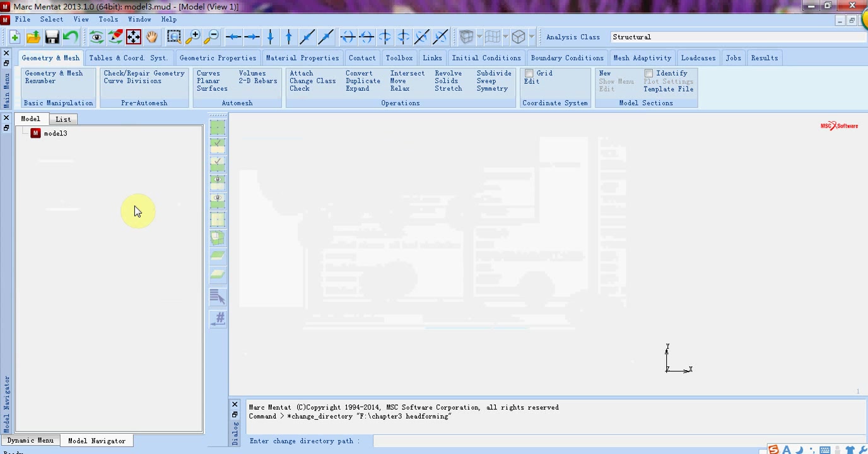
Task: Open dropdown arrow beside solid cube icon
Action: point(479,37)
